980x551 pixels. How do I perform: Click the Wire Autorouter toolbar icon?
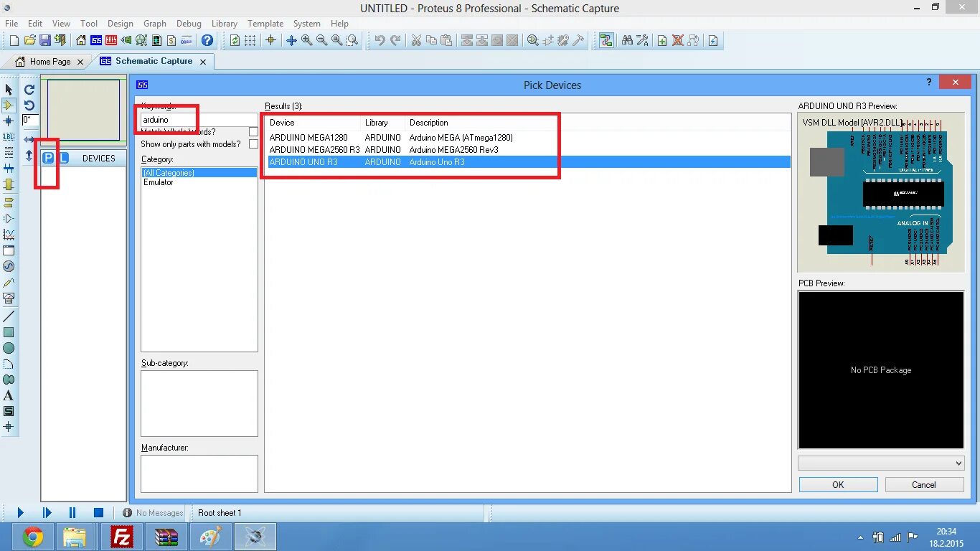[606, 40]
